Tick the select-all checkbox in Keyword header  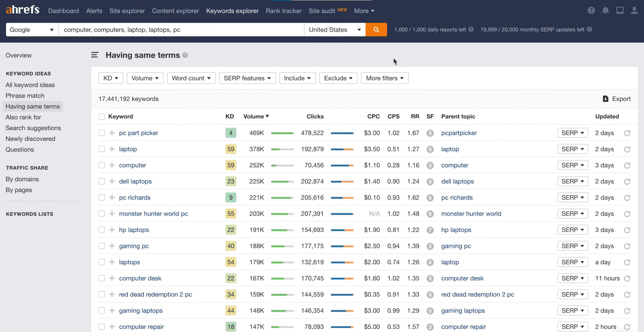102,117
